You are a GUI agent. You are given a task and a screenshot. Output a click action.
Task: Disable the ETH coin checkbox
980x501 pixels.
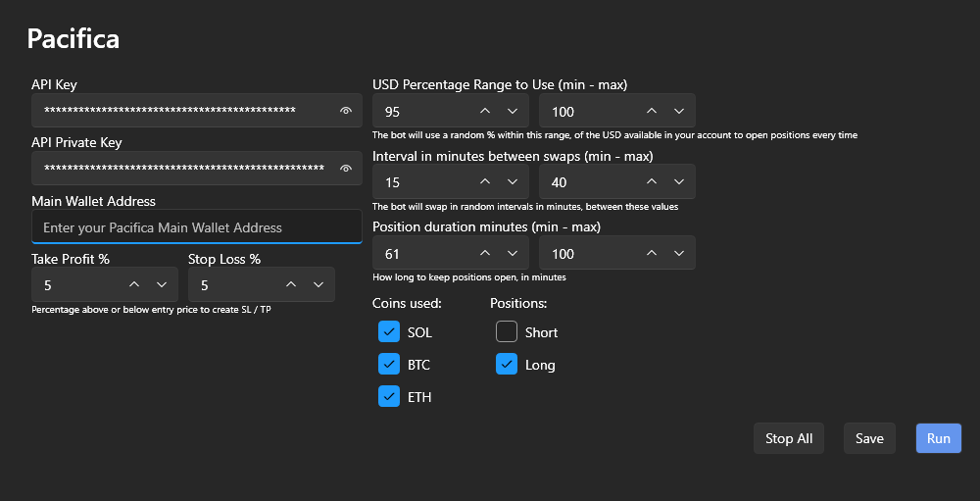(x=388, y=397)
